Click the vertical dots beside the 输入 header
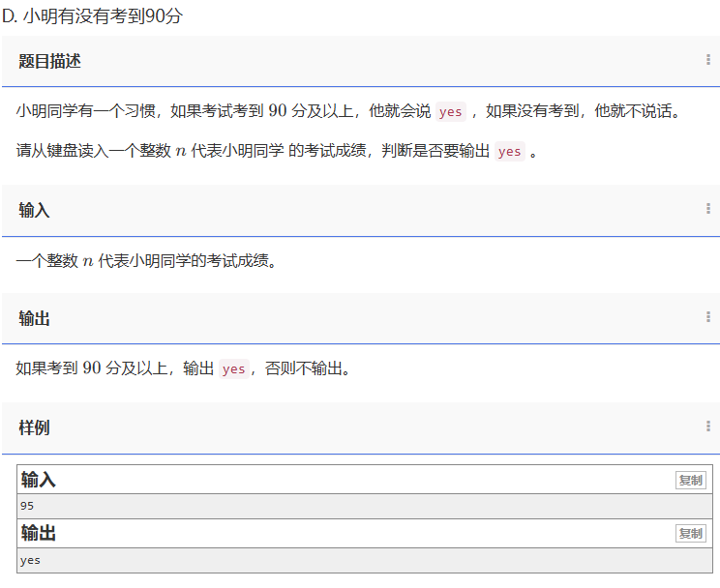720x588 pixels. coord(708,209)
